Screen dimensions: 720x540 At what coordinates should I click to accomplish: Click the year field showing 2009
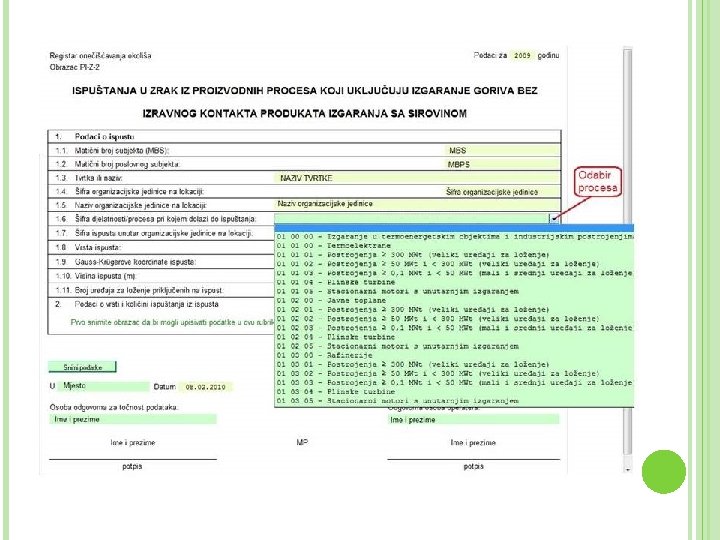coord(522,56)
